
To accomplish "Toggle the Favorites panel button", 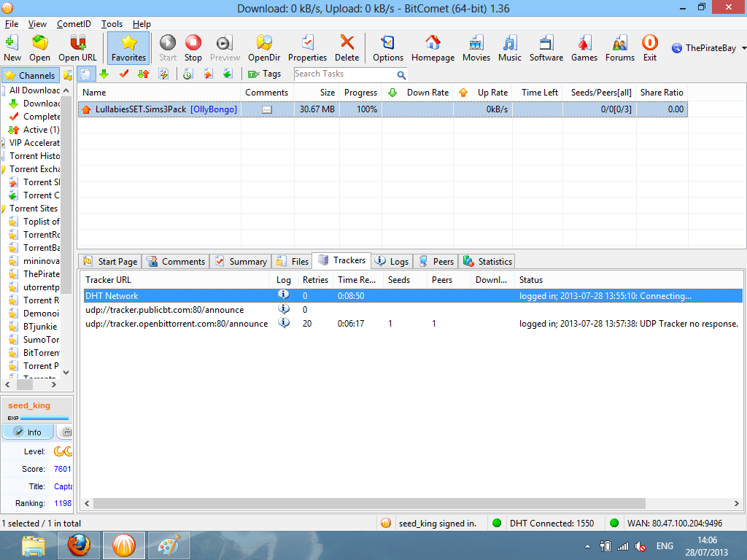I will point(128,48).
